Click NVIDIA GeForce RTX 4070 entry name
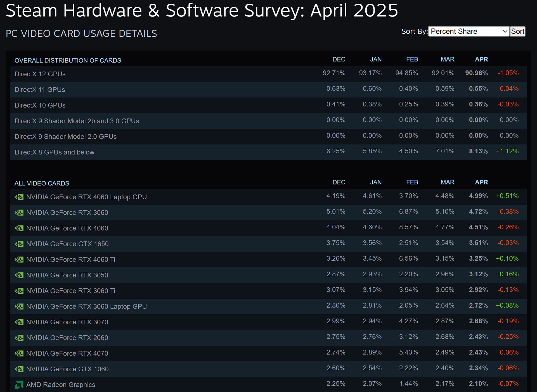This screenshot has width=537, height=392. 67,353
